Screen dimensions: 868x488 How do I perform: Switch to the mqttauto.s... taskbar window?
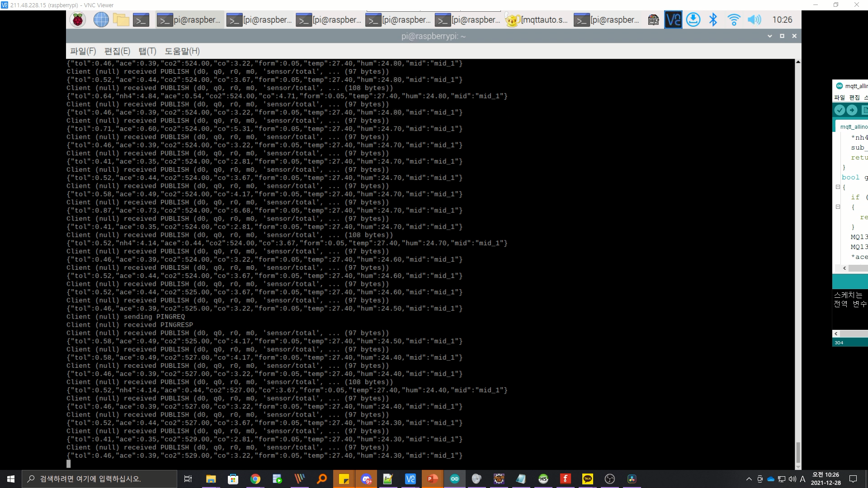click(537, 20)
